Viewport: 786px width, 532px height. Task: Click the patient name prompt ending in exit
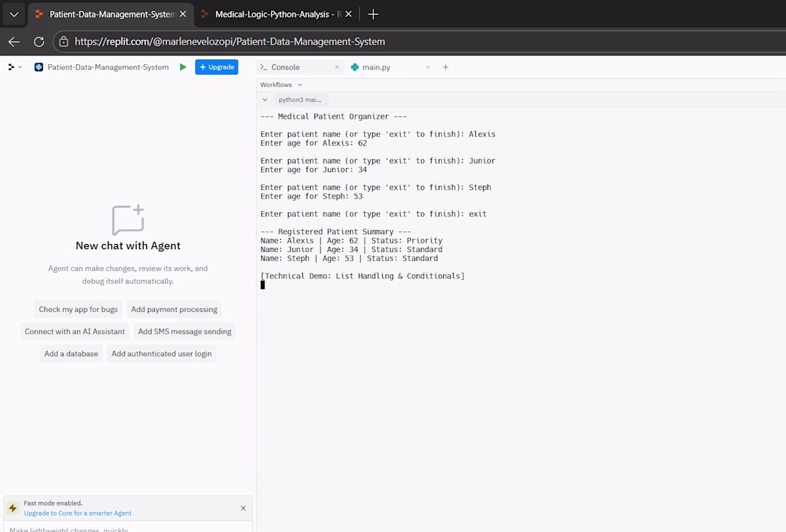point(374,214)
